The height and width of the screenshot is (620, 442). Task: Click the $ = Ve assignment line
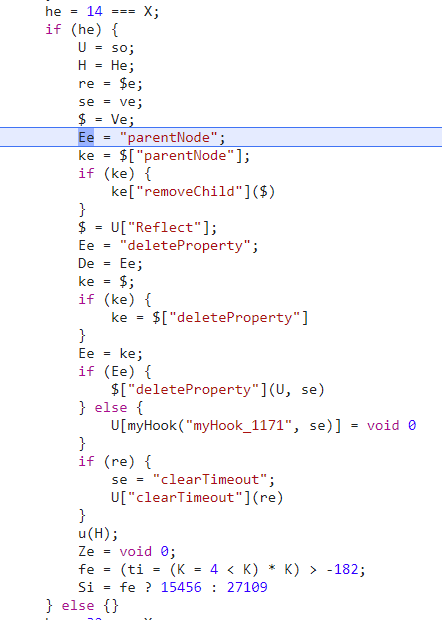coord(106,119)
